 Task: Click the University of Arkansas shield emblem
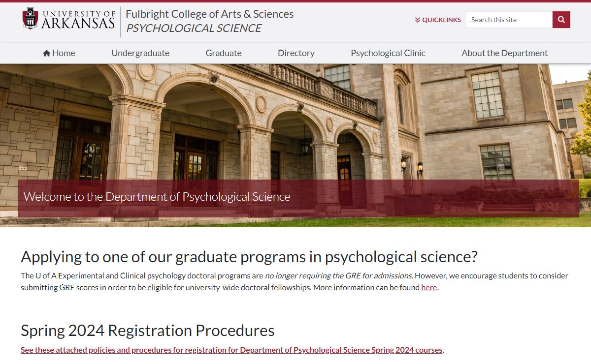tap(30, 18)
